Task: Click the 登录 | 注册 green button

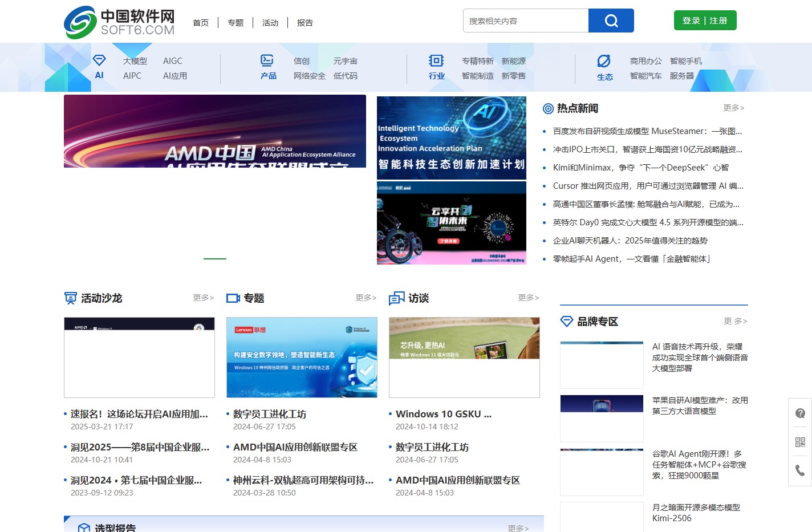Action: click(x=705, y=21)
